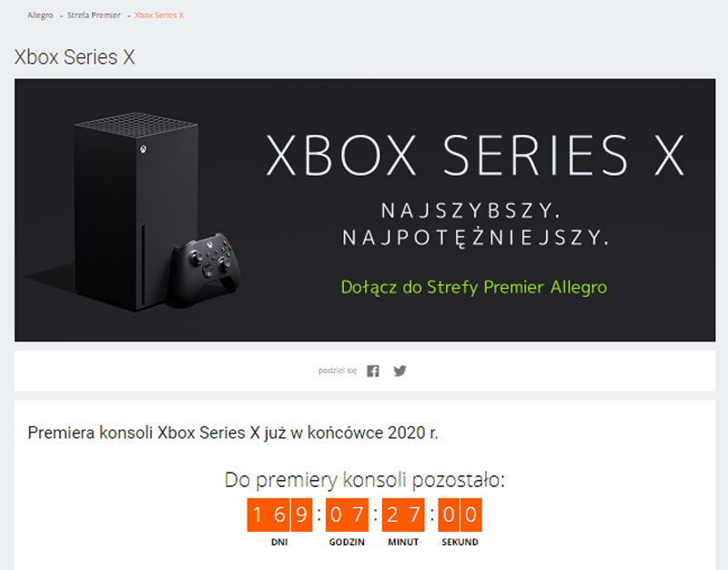Click the XBOX SERIES X banner title
Screen dimensions: 728x570
click(473, 156)
